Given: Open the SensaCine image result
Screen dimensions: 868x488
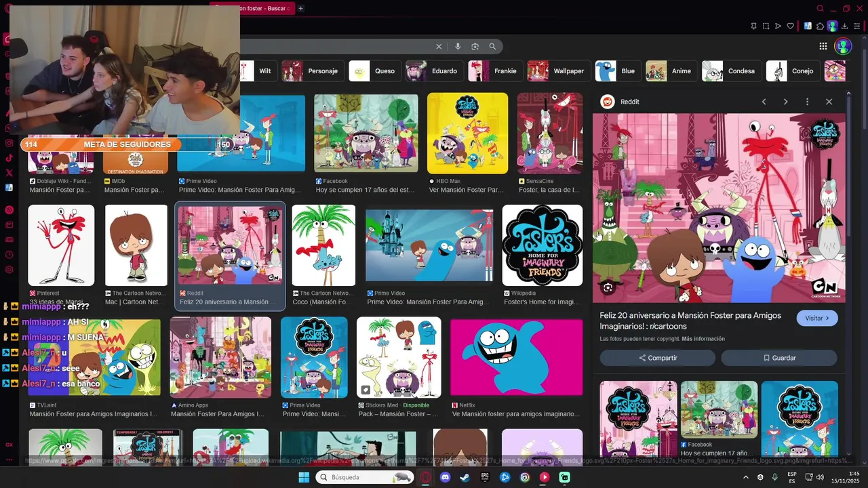Looking at the screenshot, I should pyautogui.click(x=550, y=133).
